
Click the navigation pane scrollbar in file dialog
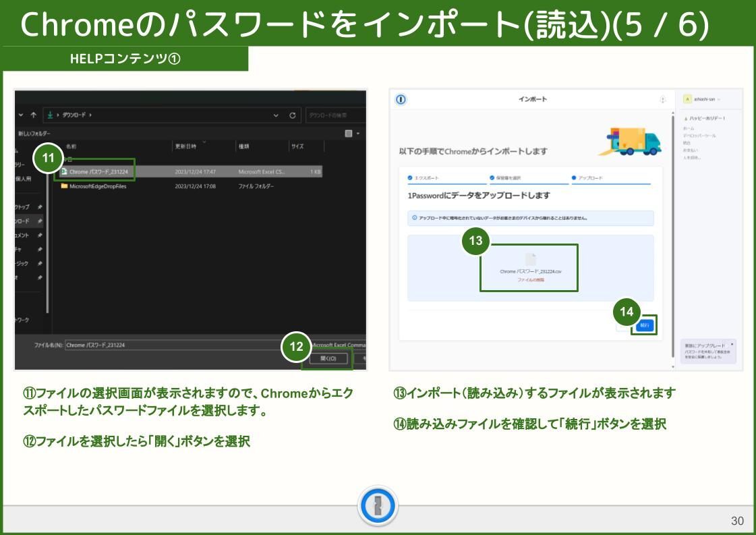[x=47, y=242]
